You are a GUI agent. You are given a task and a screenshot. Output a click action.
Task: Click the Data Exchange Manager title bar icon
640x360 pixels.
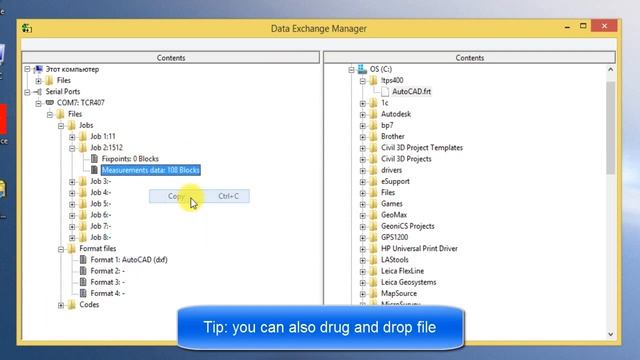27,28
